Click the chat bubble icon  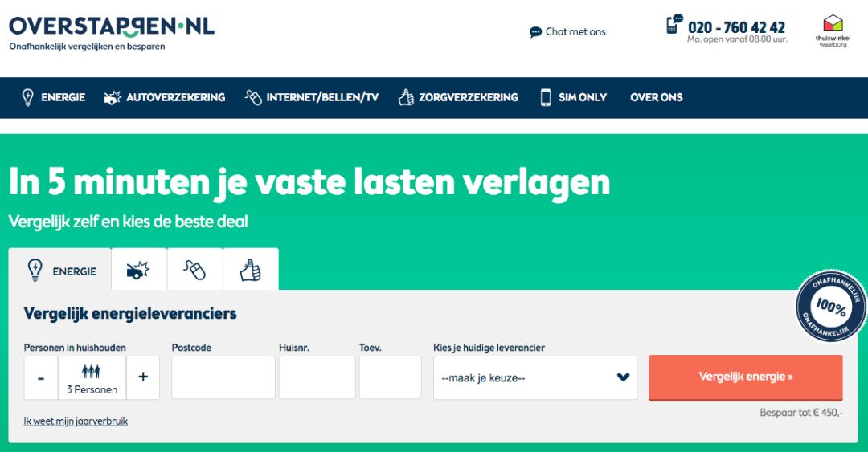click(x=535, y=32)
